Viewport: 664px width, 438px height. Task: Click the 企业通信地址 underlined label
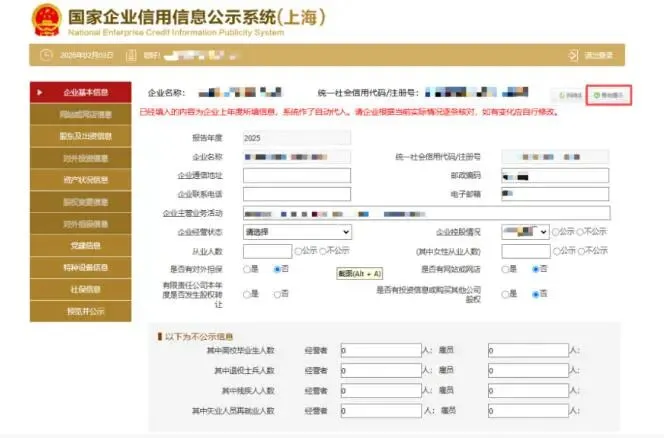(x=200, y=175)
